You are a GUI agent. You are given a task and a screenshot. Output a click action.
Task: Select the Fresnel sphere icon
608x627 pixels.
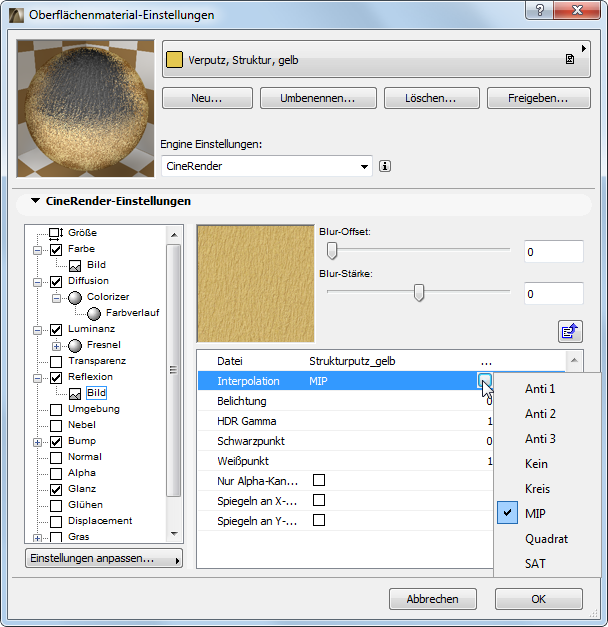point(75,345)
